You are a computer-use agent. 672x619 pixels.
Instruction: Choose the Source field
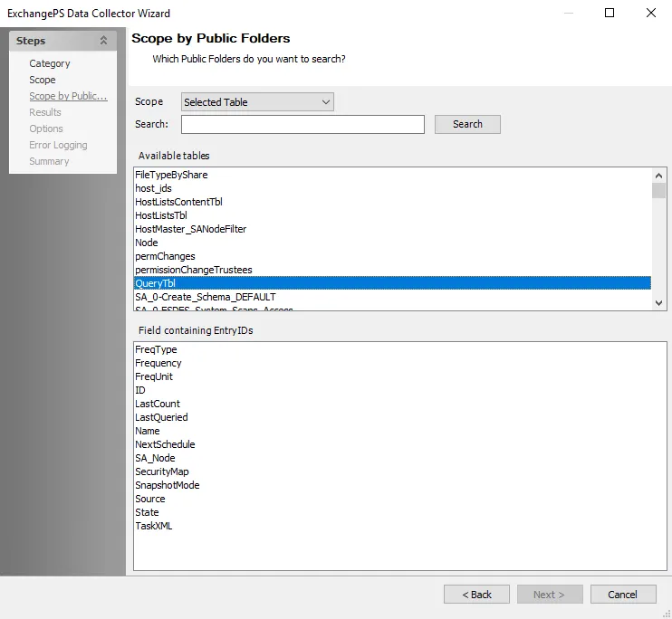click(x=400, y=499)
